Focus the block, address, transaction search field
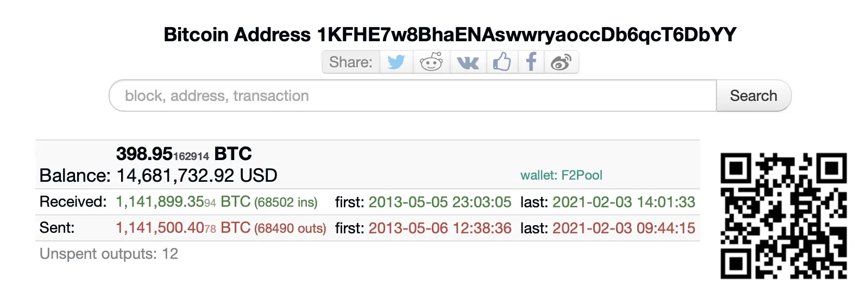 (413, 95)
